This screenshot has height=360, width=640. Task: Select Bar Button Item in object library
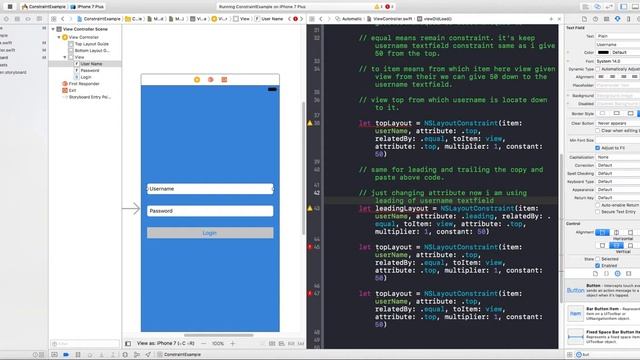click(603, 313)
